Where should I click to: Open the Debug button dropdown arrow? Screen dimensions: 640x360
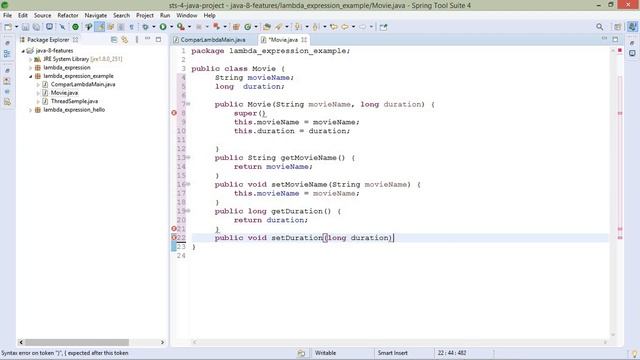[153, 27]
